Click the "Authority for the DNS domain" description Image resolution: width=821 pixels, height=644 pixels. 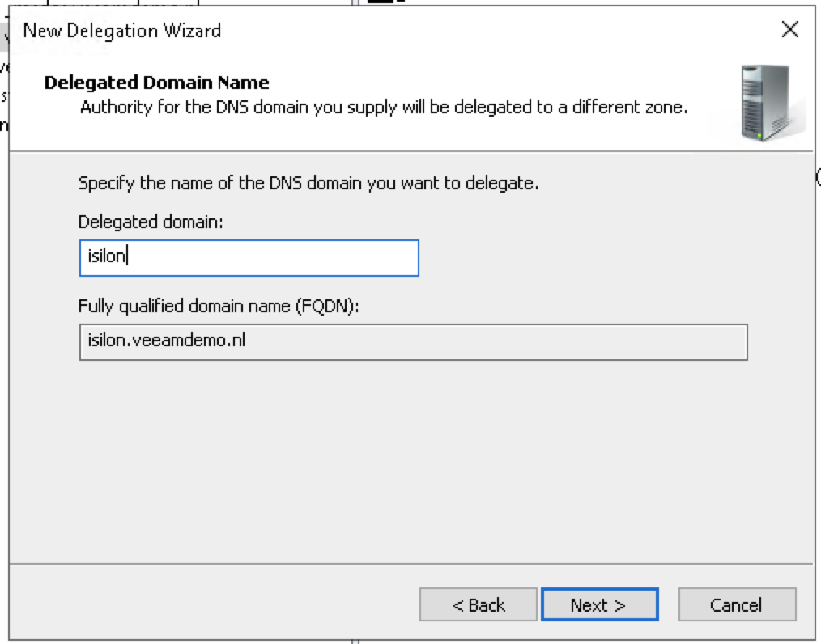coord(384,107)
